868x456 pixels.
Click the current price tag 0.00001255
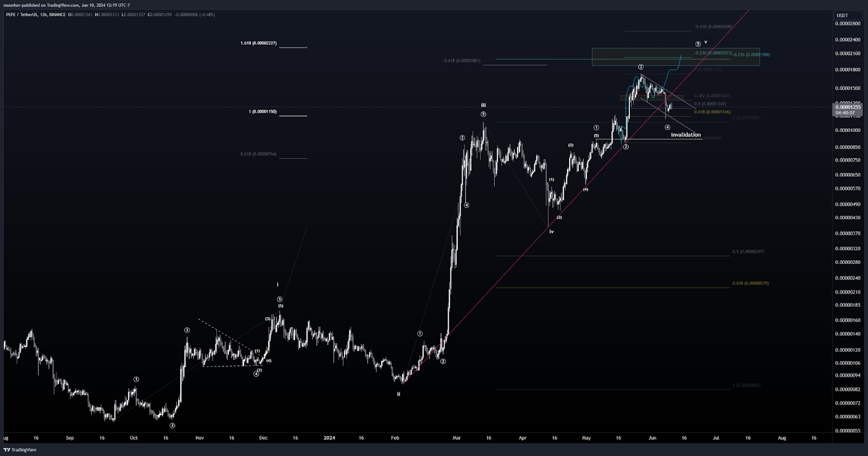click(848, 107)
